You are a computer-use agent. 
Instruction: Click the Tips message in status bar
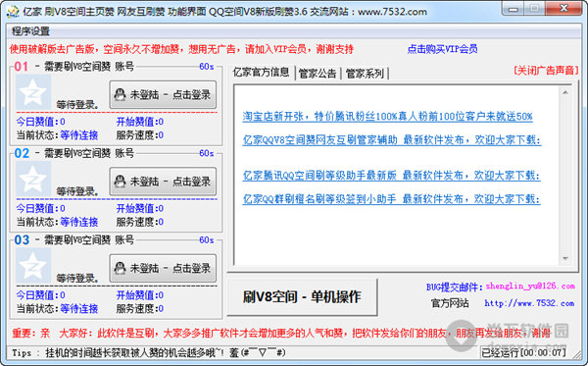pos(149,352)
